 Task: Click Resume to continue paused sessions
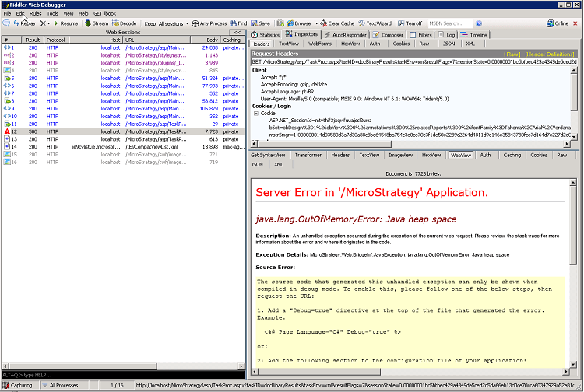coord(66,23)
